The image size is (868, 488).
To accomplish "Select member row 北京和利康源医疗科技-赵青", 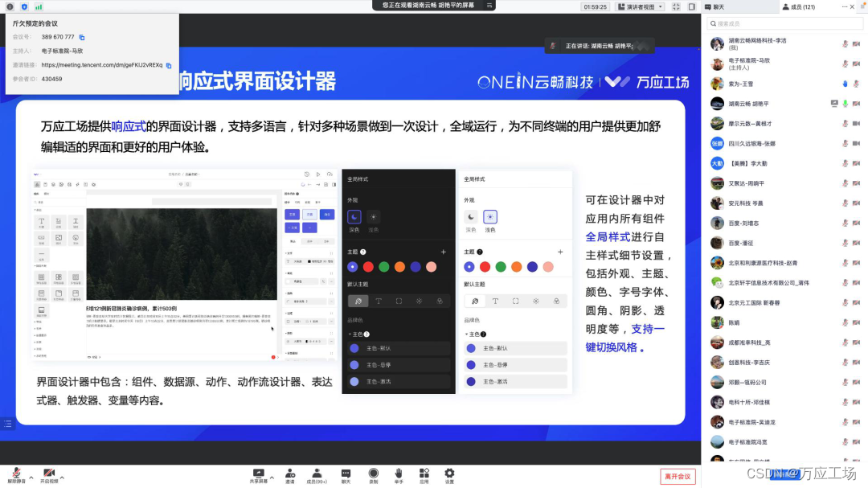I will 785,263.
